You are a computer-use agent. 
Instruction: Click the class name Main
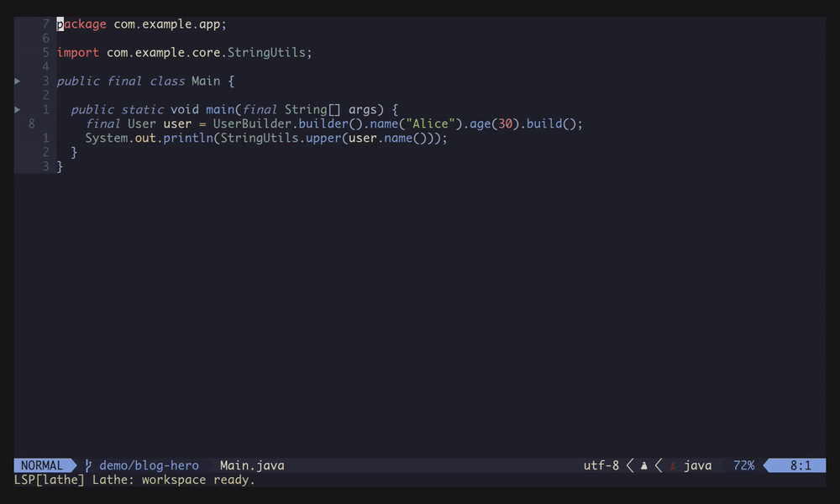click(206, 81)
